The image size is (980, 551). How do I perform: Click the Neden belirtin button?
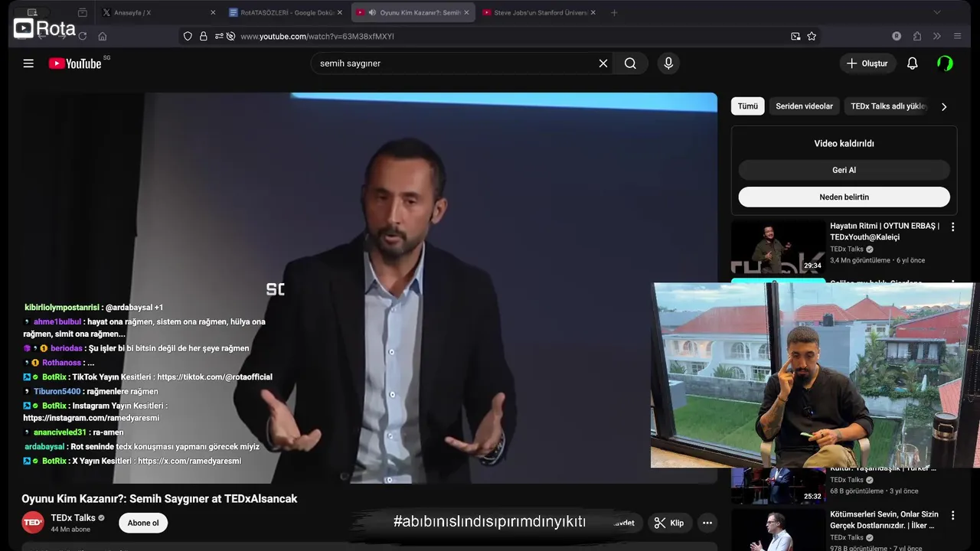844,197
